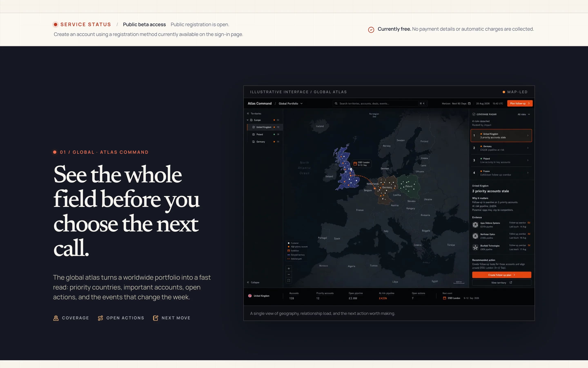Click the Northstar Optics evidence row
The width and height of the screenshot is (588, 368).
tap(501, 236)
